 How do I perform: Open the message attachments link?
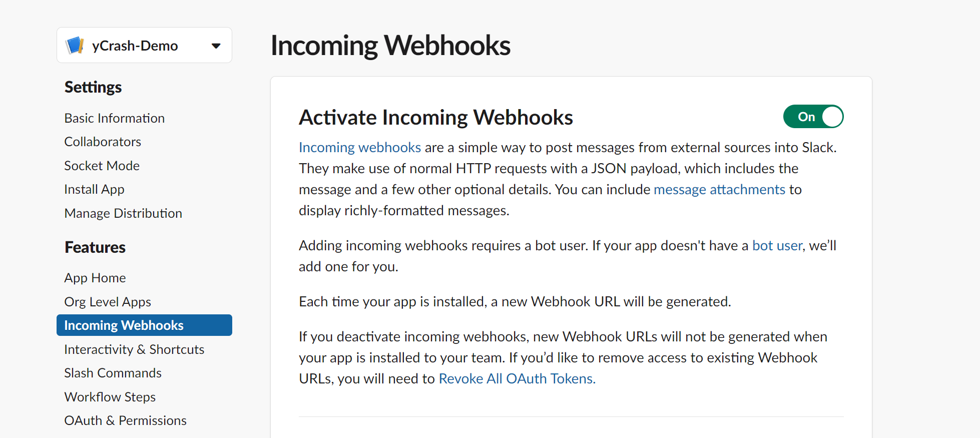(719, 189)
